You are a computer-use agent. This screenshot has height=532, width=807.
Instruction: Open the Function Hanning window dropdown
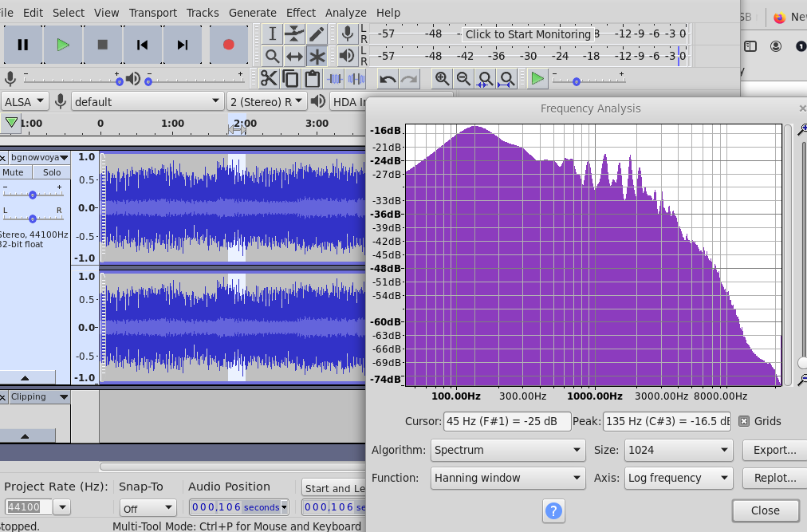click(x=508, y=478)
